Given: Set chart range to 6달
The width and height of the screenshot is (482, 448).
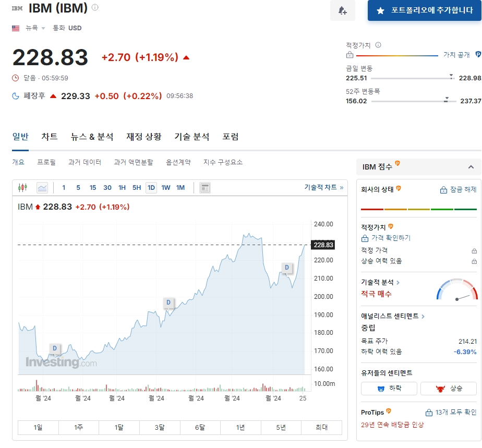Looking at the screenshot, I should (200, 427).
